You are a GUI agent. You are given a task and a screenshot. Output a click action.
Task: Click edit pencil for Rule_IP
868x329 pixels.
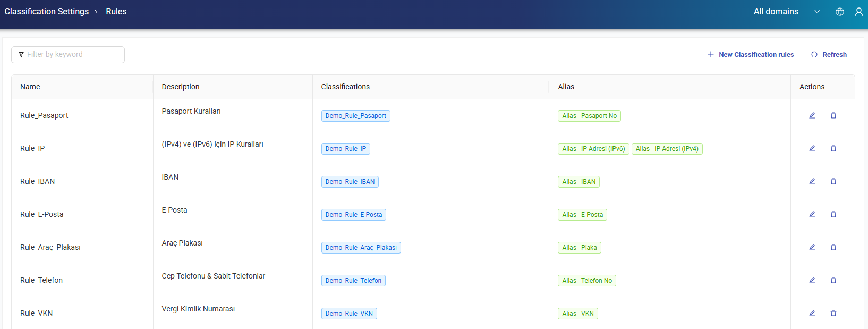tap(812, 148)
